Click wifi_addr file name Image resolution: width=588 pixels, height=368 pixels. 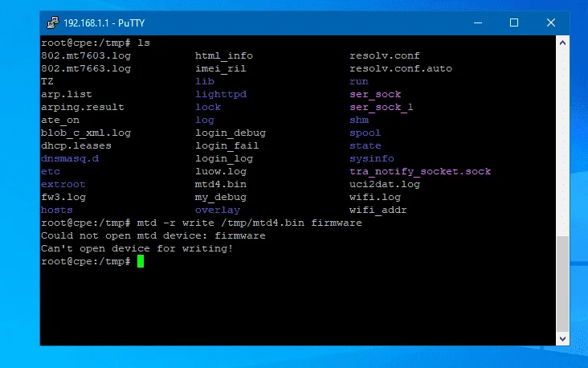pyautogui.click(x=378, y=210)
